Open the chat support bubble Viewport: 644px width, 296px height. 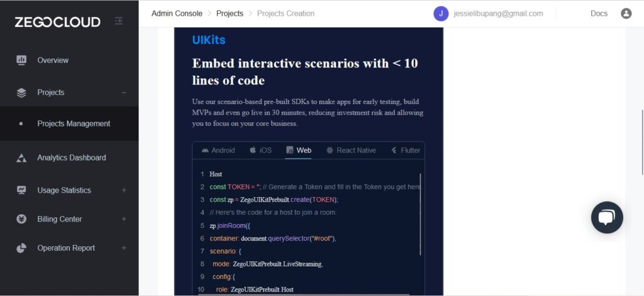point(607,217)
